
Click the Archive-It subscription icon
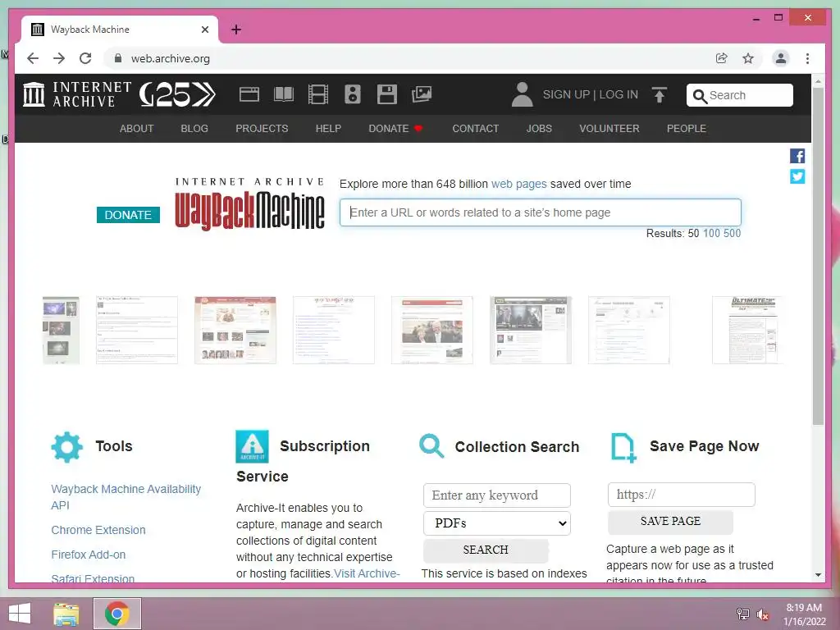(252, 446)
